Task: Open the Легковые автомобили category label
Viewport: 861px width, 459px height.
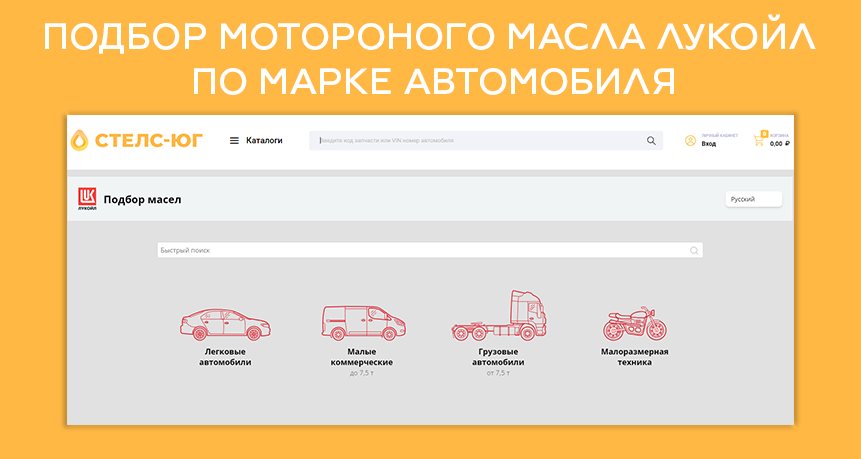Action: pyautogui.click(x=225, y=357)
